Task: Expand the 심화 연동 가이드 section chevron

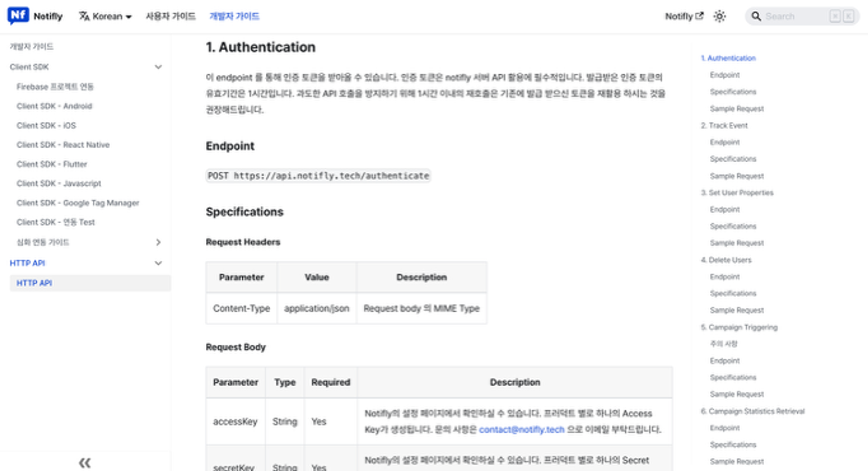Action: [x=158, y=242]
